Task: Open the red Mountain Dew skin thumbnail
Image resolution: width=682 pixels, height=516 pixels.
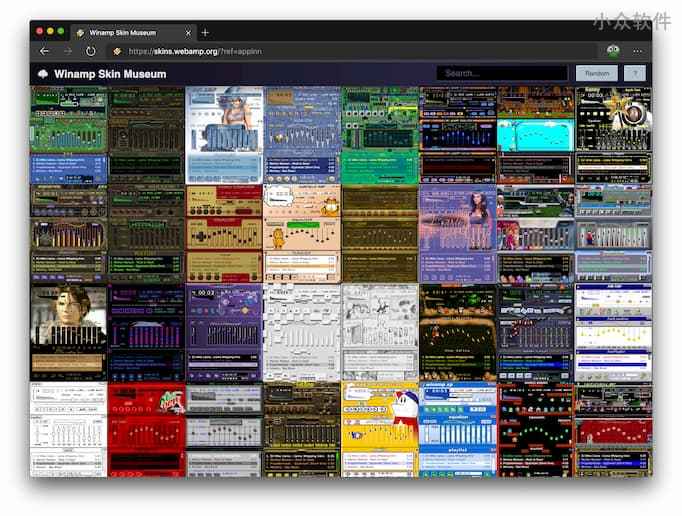Action: coord(146,430)
